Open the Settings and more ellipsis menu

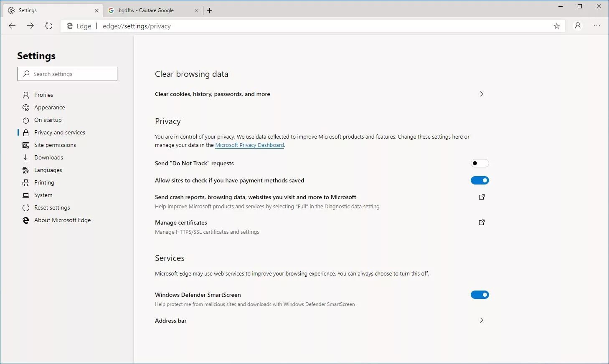(597, 26)
